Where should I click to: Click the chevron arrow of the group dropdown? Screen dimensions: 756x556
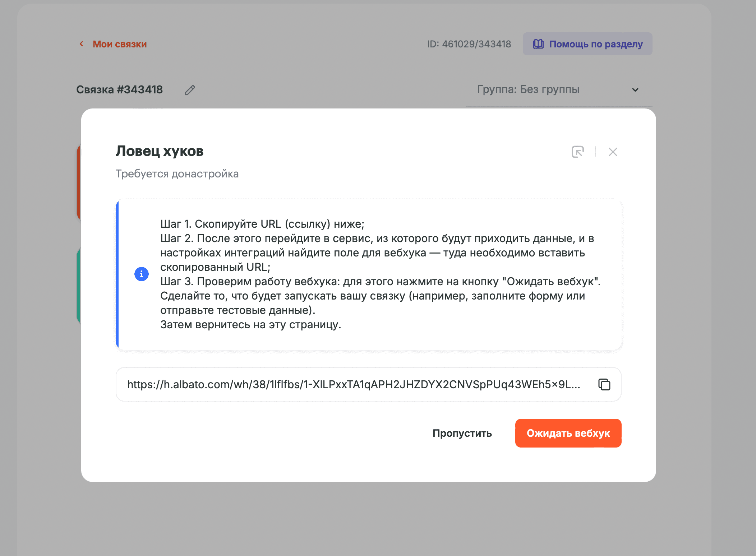[635, 89]
